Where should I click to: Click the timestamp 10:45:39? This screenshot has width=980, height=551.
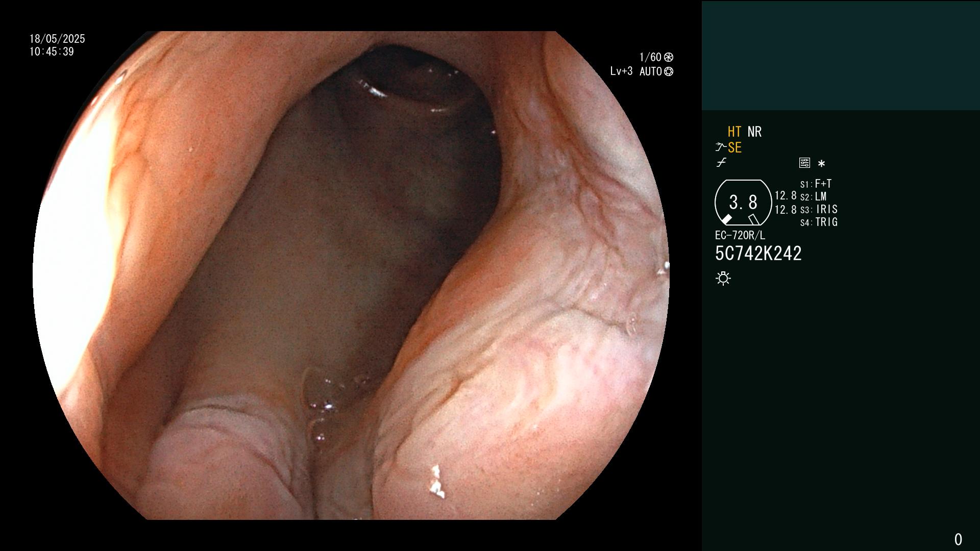[x=52, y=52]
